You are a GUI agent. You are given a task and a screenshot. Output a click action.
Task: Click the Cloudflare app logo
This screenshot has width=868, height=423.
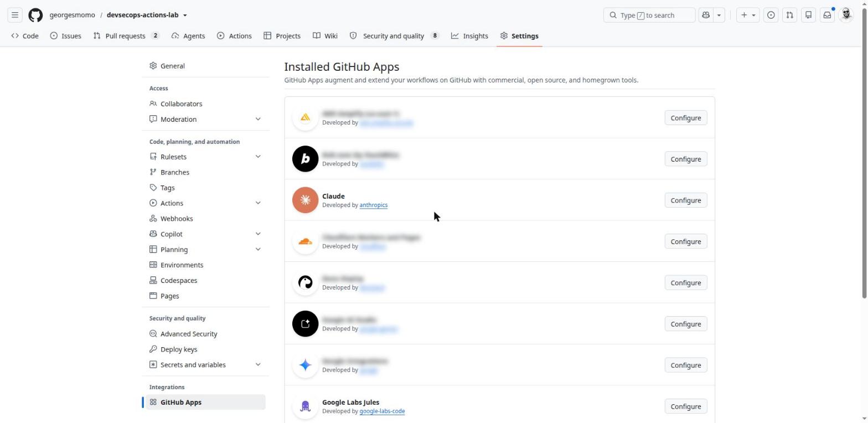(x=305, y=241)
